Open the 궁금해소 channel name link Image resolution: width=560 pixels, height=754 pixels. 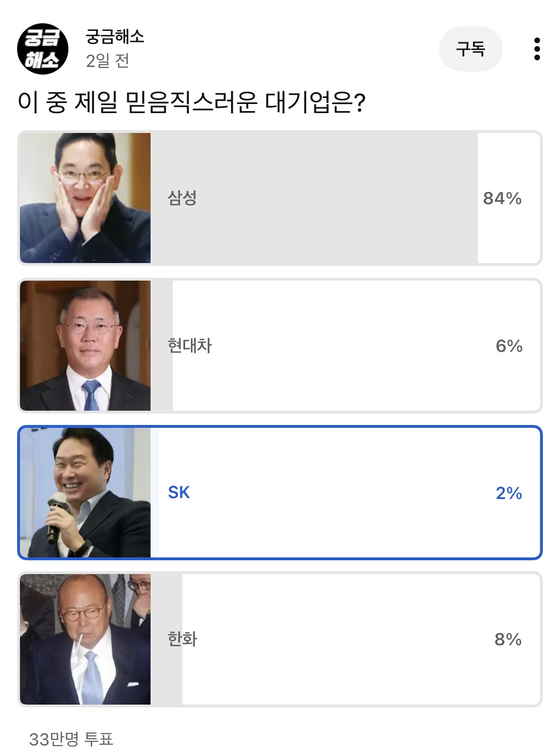[x=114, y=37]
